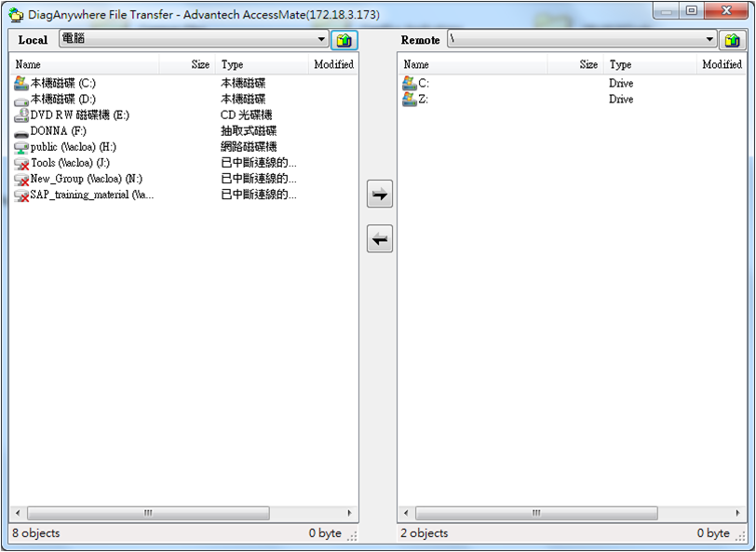756x552 pixels.
Task: Select the 'Tools (\\acloa) (J:)' name text
Action: [x=71, y=163]
